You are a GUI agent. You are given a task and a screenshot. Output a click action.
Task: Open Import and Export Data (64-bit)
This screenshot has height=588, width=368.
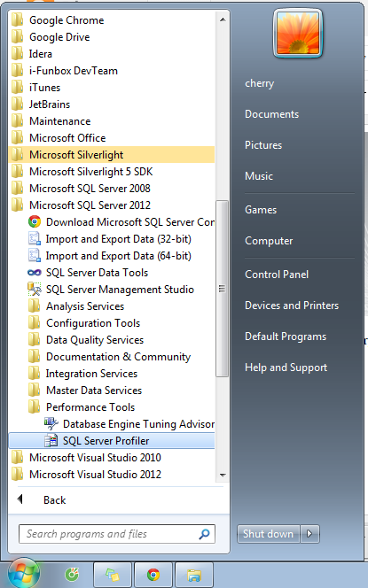112,256
